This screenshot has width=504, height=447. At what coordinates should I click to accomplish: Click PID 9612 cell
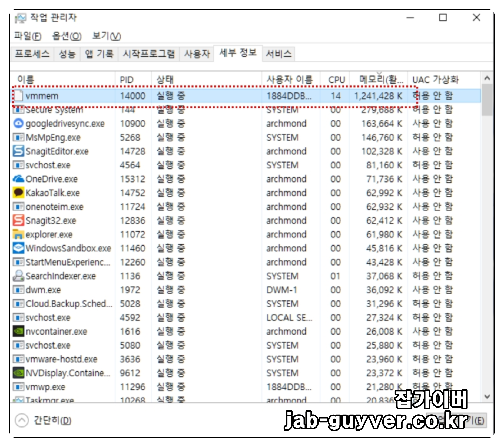click(130, 373)
